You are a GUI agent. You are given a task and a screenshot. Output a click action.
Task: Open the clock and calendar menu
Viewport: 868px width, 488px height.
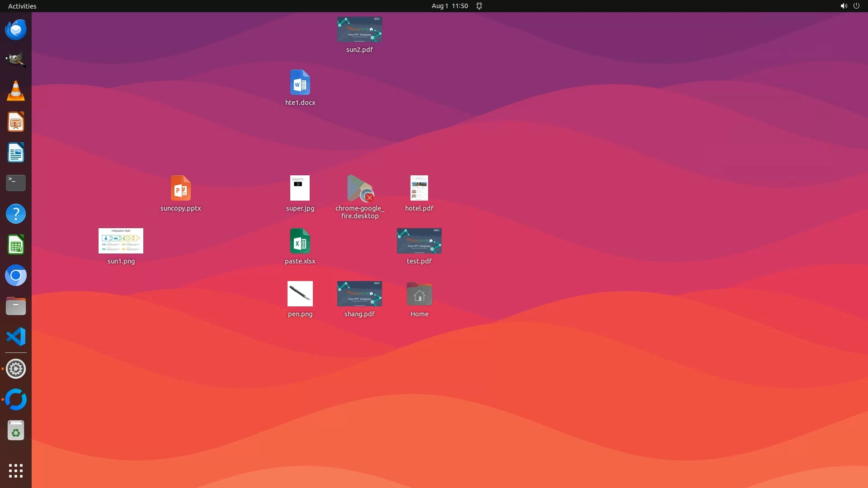[x=449, y=6]
